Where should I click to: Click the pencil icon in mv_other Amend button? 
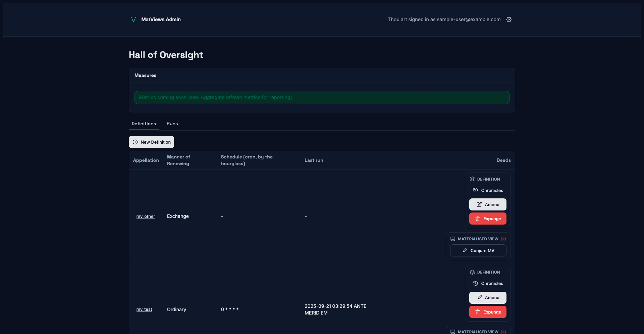click(479, 205)
